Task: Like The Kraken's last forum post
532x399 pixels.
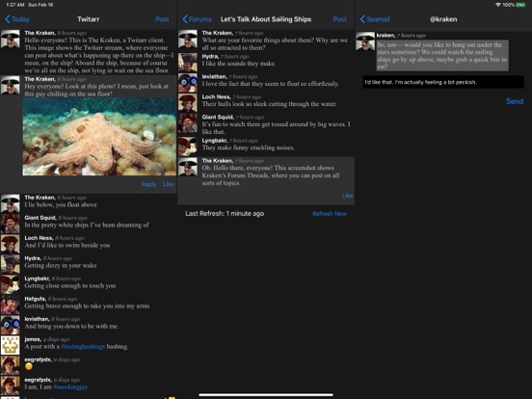Action: coord(347,196)
